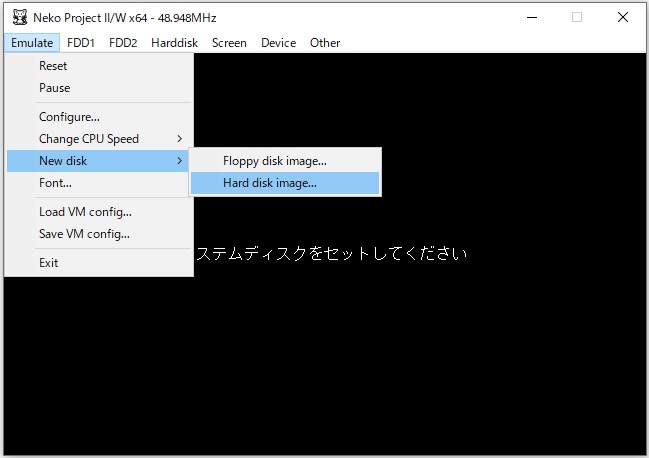Open the Emulate menu
The width and height of the screenshot is (649, 458).
pyautogui.click(x=32, y=43)
